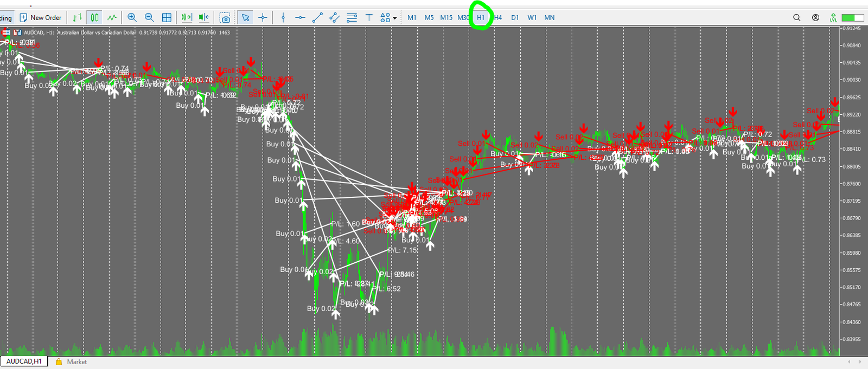Screen dimensions: 868x369
Task: Switch timeframe to W1
Action: coord(532,17)
